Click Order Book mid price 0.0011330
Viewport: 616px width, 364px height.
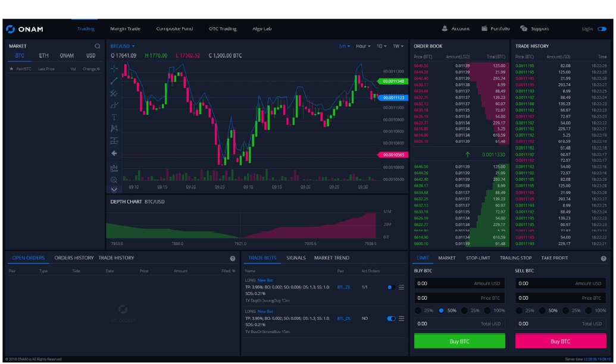pos(493,155)
